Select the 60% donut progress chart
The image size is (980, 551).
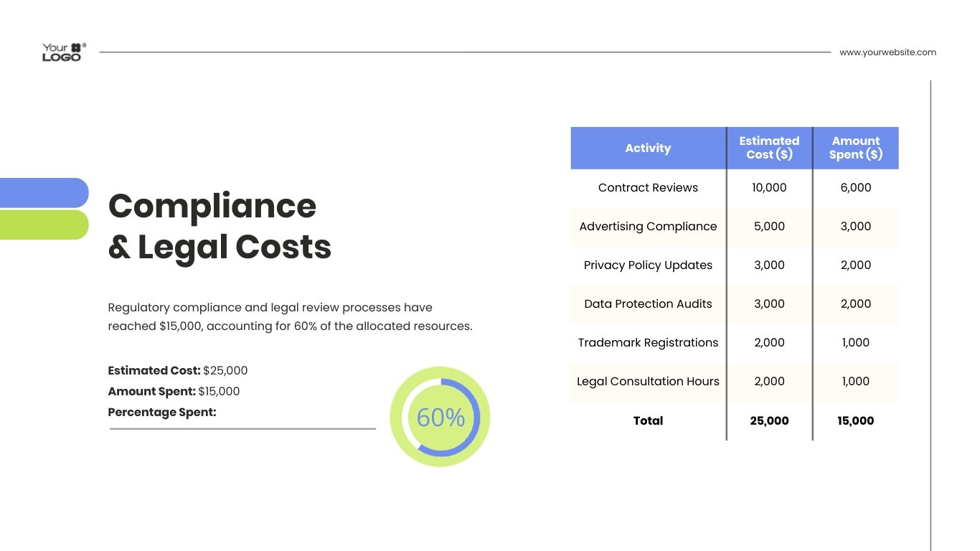[x=440, y=417]
